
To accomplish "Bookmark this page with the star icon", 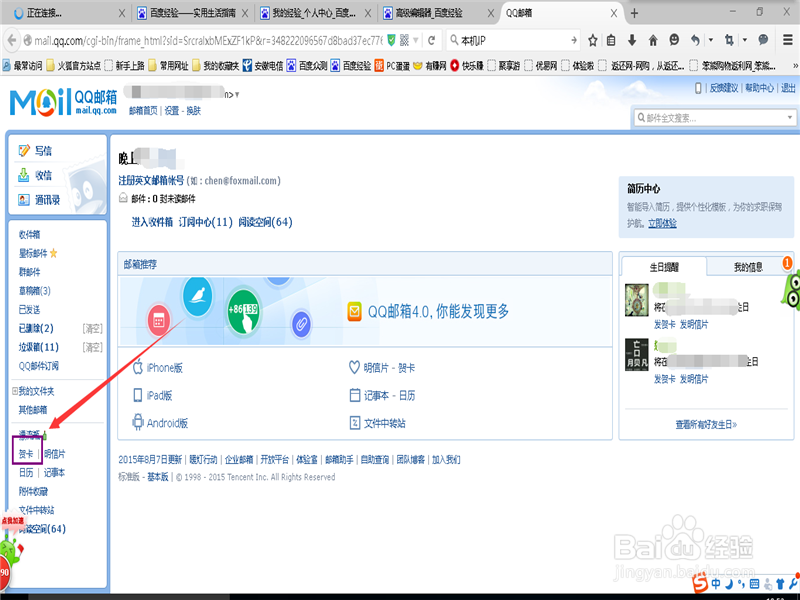I will tap(592, 40).
